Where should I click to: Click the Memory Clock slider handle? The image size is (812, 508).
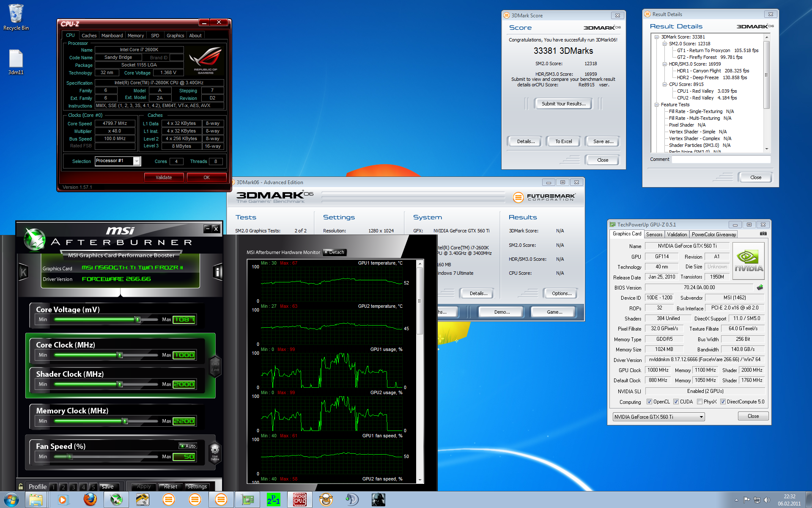click(125, 421)
